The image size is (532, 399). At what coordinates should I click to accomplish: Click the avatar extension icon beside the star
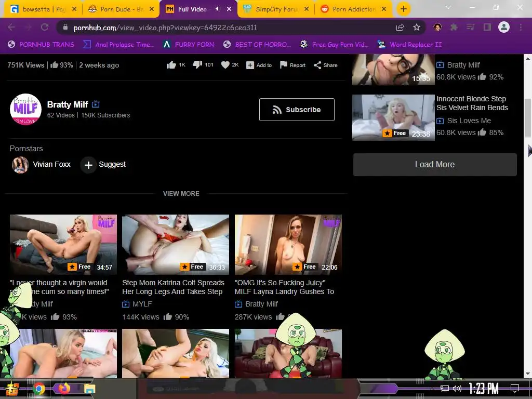point(437,27)
